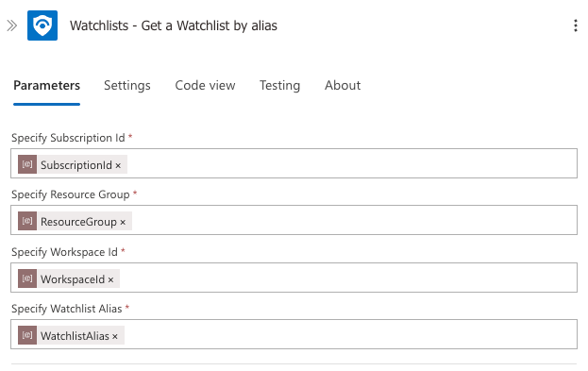Remove the WorkspaceId token with its ×
This screenshot has width=588, height=371.
tap(110, 279)
